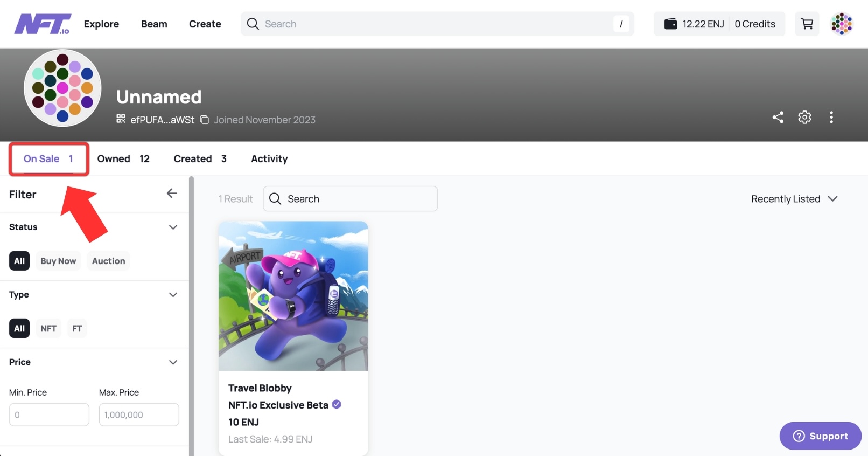Share this profile
Screen dimensions: 868x456
pos(778,117)
